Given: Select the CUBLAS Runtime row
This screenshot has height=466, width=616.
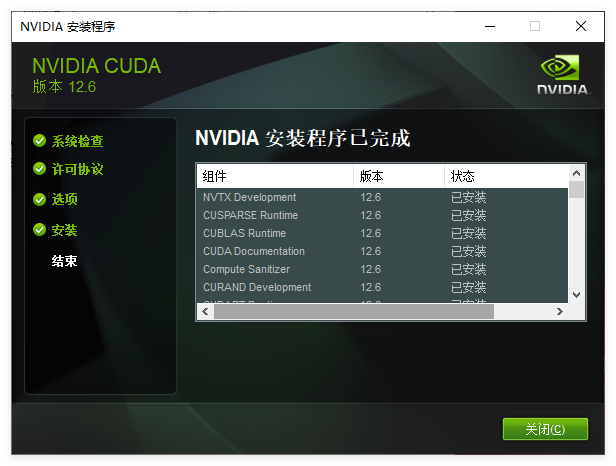Looking at the screenshot, I should click(x=382, y=233).
